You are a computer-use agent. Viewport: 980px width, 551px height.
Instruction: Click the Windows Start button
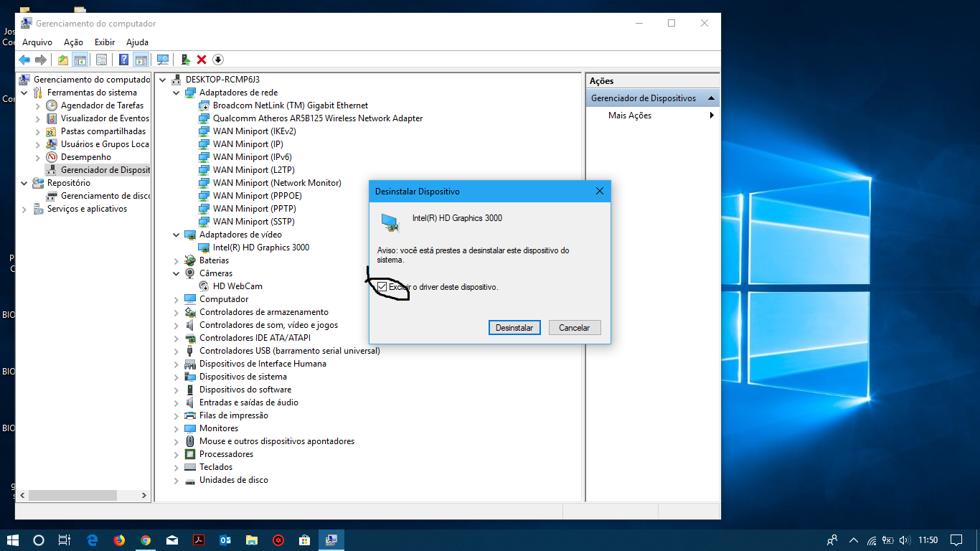coord(12,540)
